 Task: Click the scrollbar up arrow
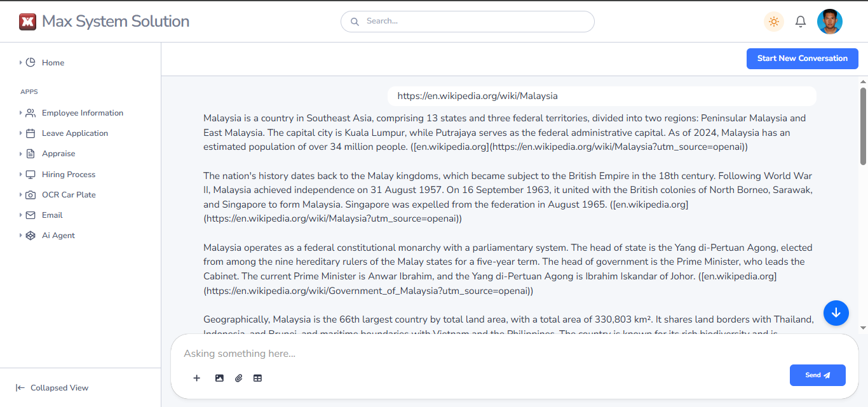click(x=863, y=81)
